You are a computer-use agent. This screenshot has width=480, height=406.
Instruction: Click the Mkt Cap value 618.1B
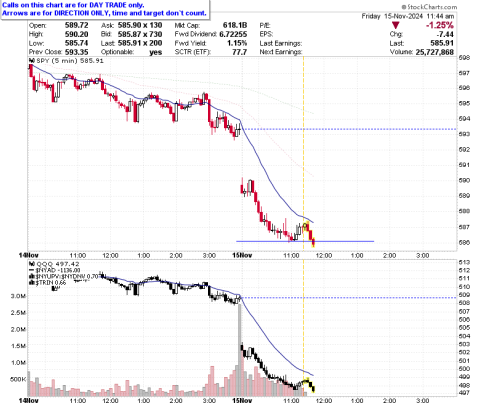pyautogui.click(x=235, y=25)
